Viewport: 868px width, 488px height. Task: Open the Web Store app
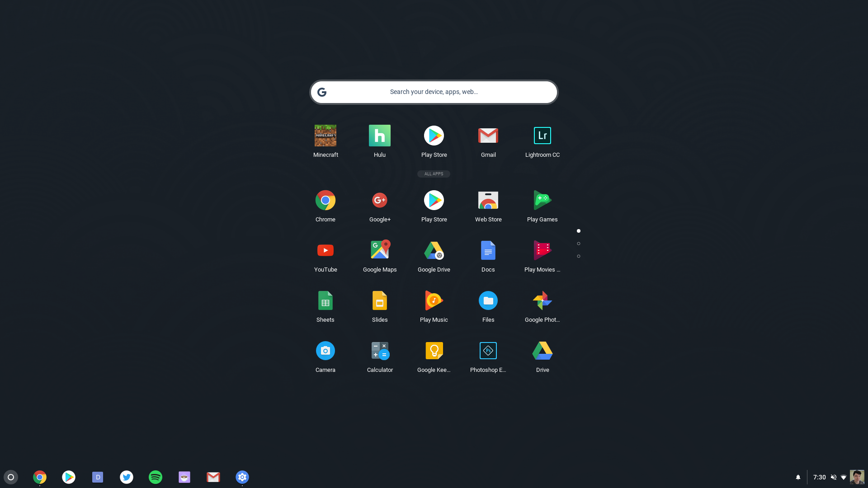point(488,200)
